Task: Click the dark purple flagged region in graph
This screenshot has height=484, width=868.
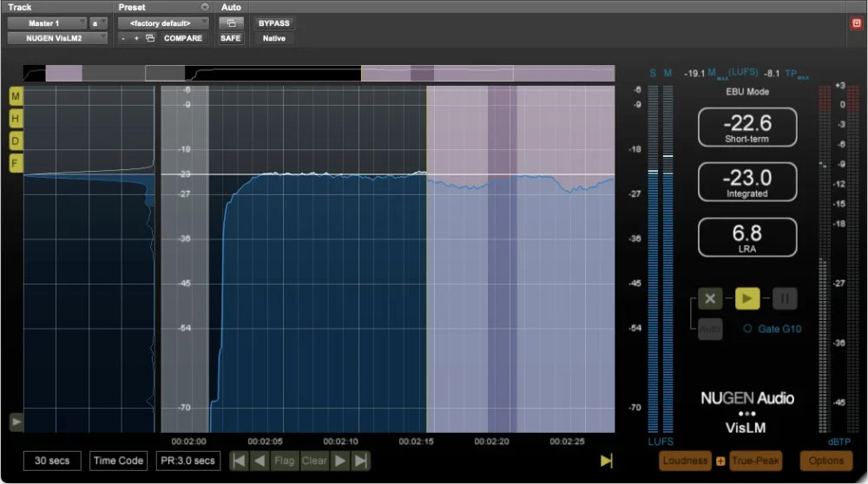Action: tap(502, 258)
